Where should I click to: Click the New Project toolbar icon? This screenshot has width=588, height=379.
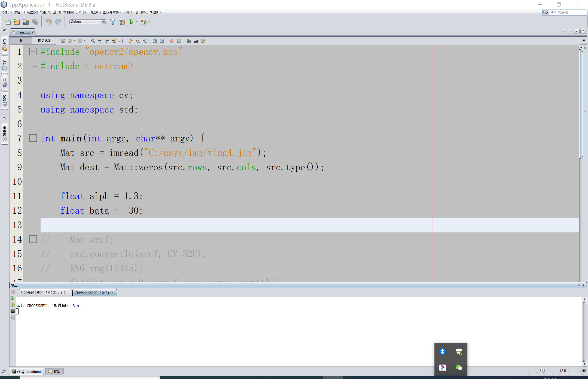[17, 22]
